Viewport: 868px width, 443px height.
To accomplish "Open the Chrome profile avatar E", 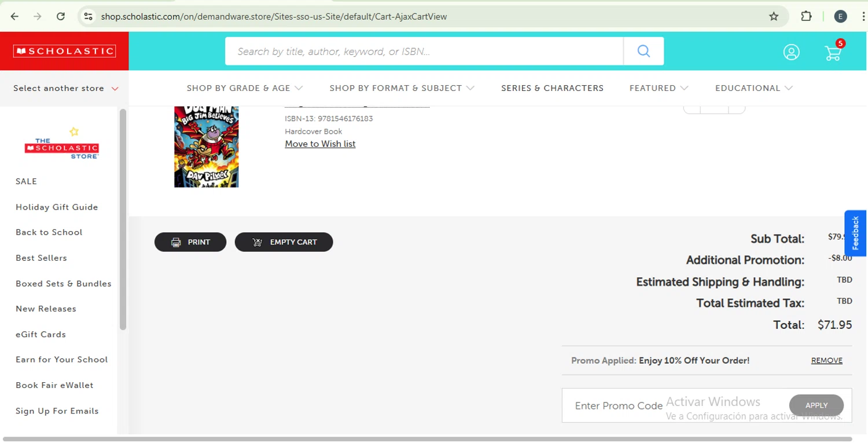I will pyautogui.click(x=841, y=16).
